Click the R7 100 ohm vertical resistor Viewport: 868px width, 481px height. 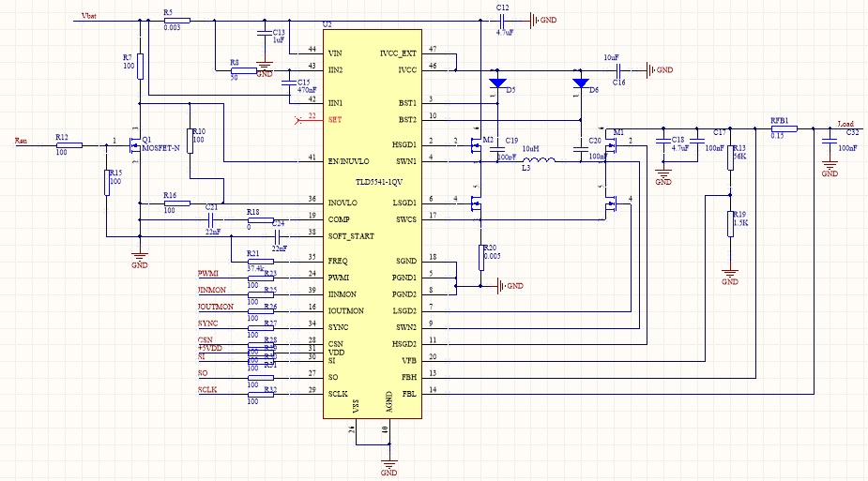(x=140, y=67)
